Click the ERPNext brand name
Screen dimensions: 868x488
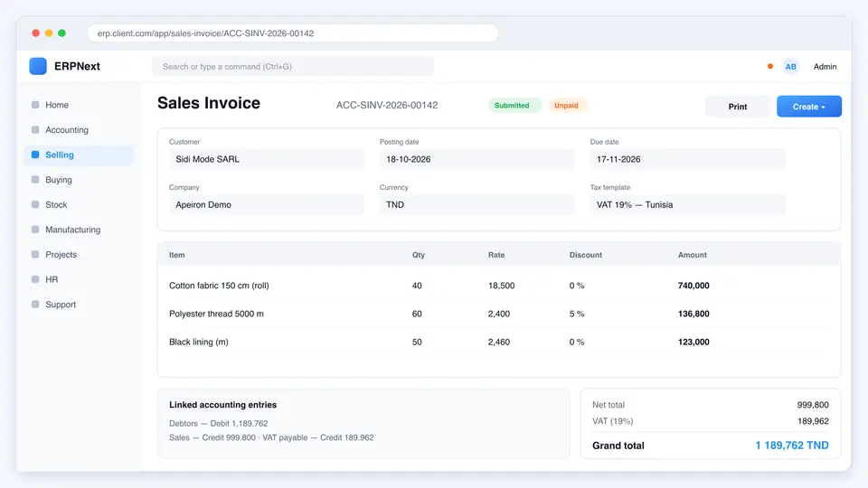pos(77,66)
